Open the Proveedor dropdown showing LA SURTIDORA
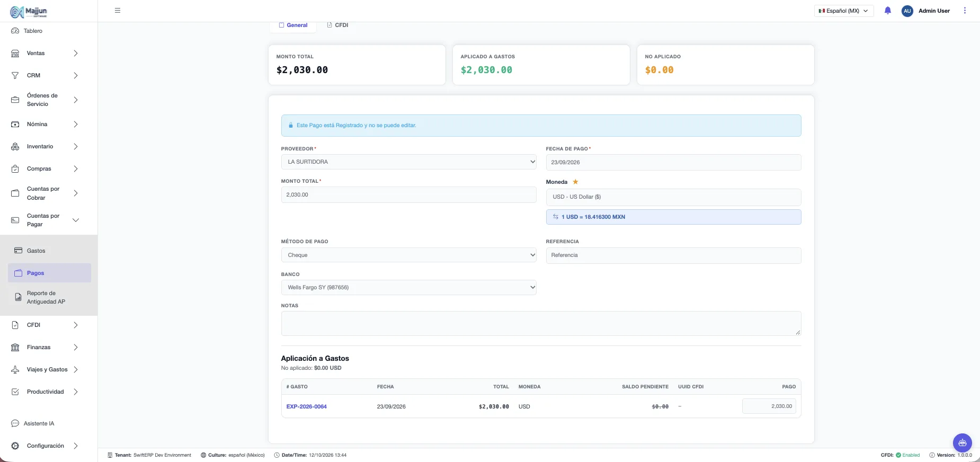The height and width of the screenshot is (462, 980). [x=408, y=162]
